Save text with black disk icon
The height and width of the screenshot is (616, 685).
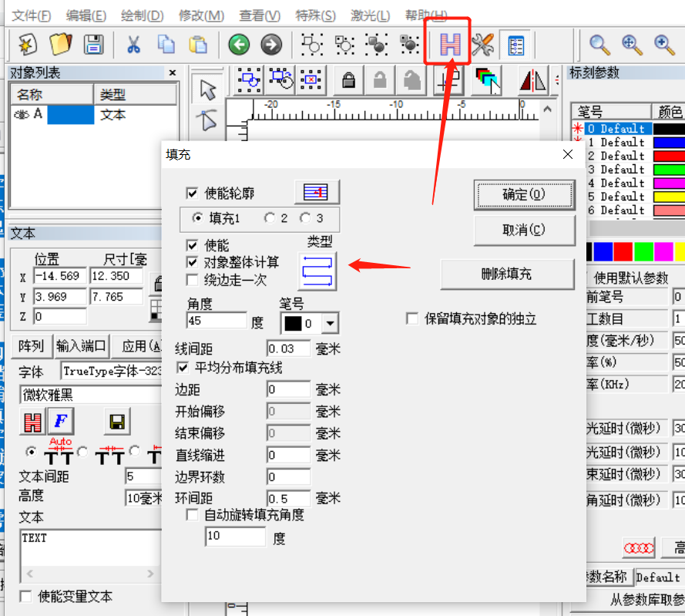click(117, 422)
